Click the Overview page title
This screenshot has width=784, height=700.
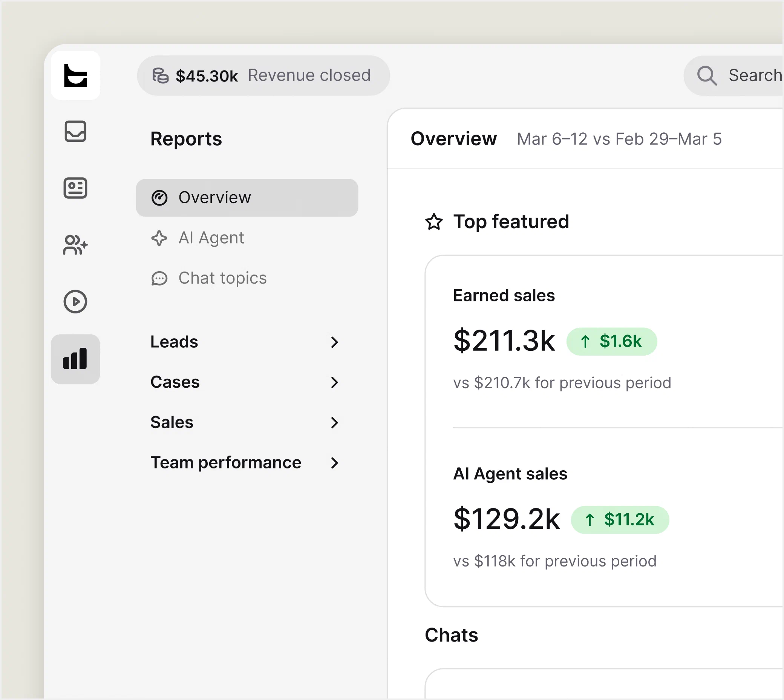453,138
